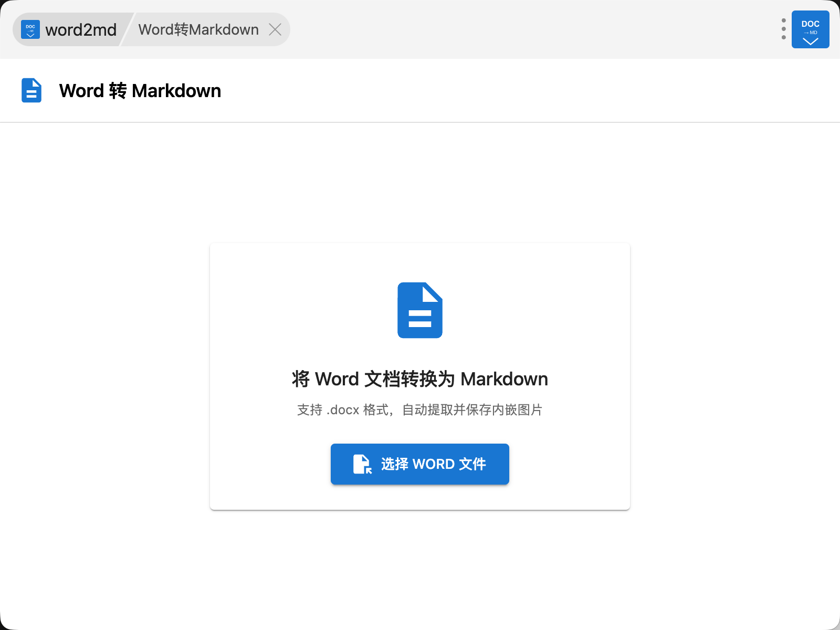
Task: Open the three-dot more options menu
Action: coord(783,29)
